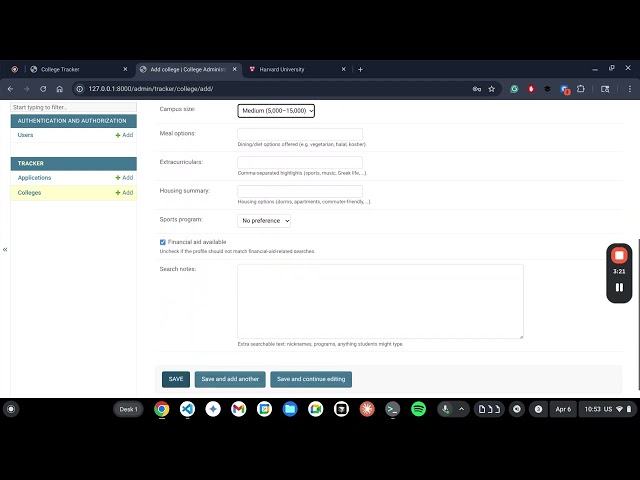Close the Harvard University tab
Screen dimensions: 640x480
click(x=344, y=69)
